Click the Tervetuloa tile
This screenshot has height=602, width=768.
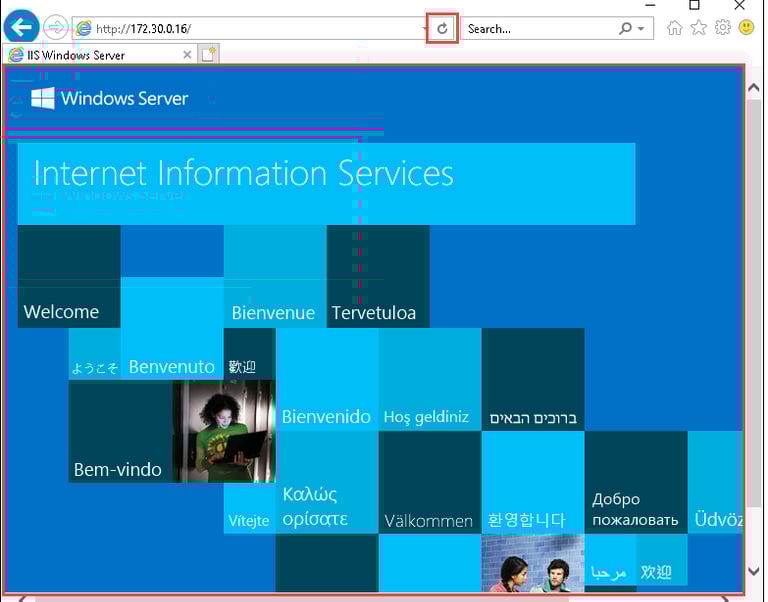[378, 276]
